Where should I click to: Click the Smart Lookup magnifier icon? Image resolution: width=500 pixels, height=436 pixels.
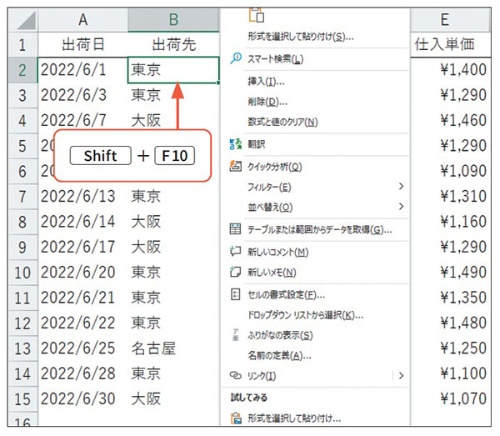pos(236,58)
